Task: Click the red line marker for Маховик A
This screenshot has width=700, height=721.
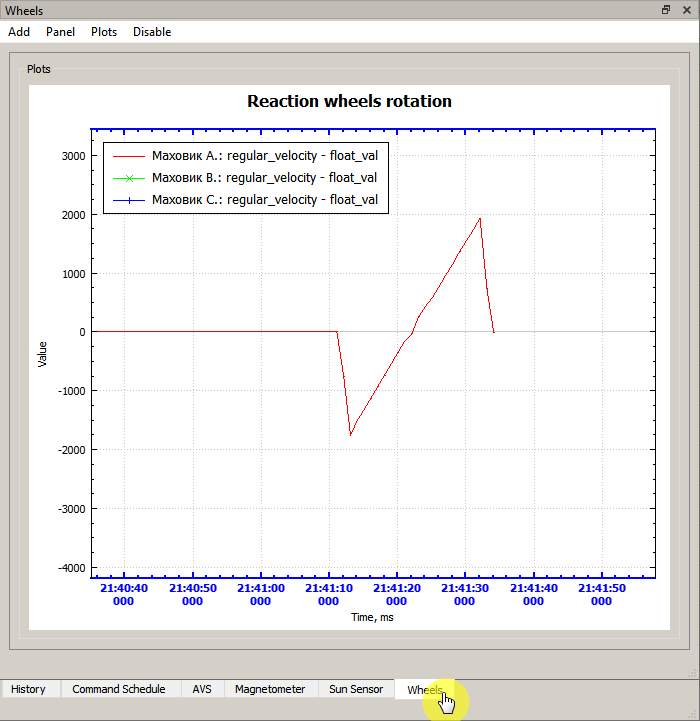Action: [128, 156]
